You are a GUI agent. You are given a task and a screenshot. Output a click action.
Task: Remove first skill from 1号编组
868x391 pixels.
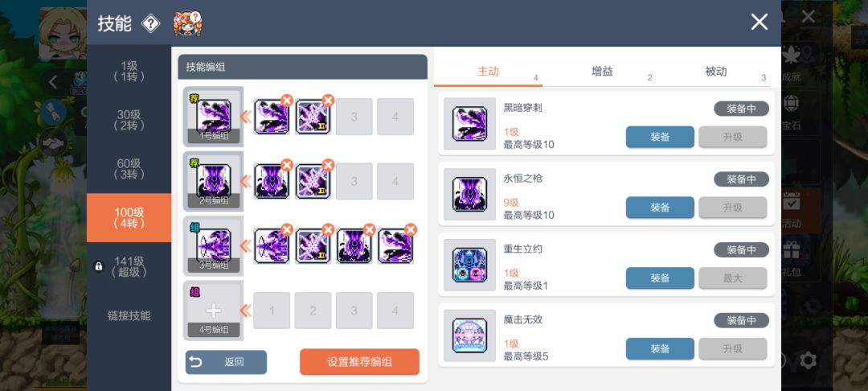tap(287, 101)
